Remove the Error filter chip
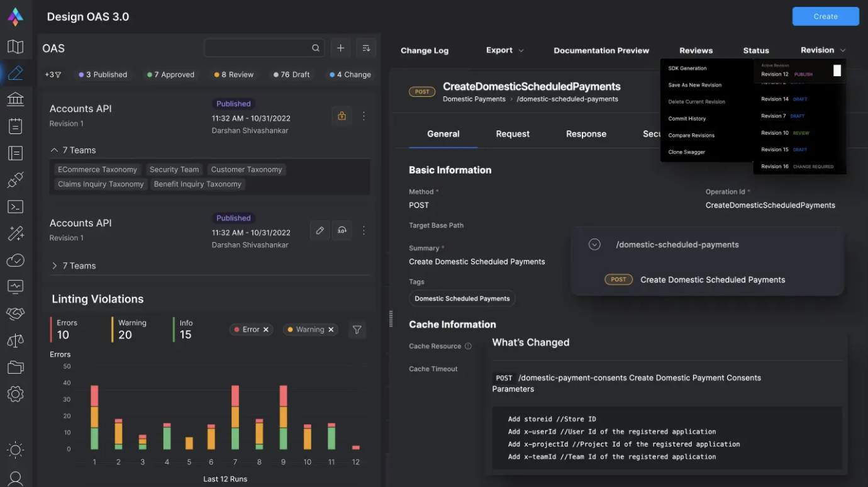The width and height of the screenshot is (868, 487). point(266,329)
